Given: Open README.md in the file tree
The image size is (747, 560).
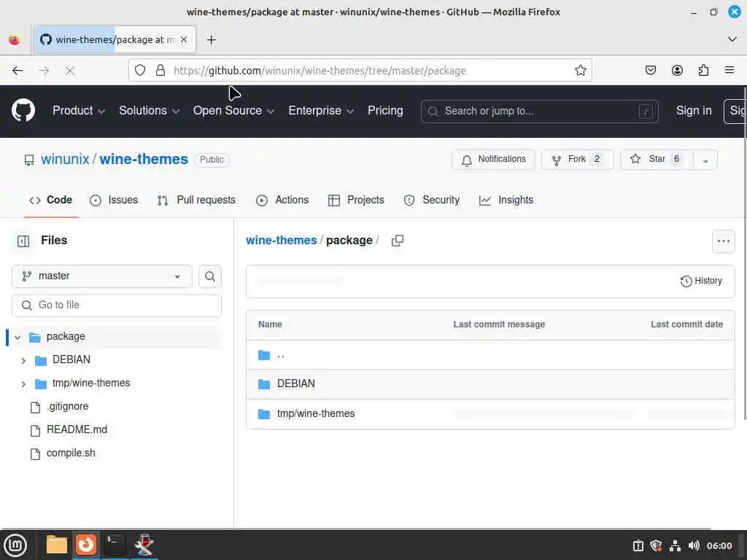Looking at the screenshot, I should (77, 430).
